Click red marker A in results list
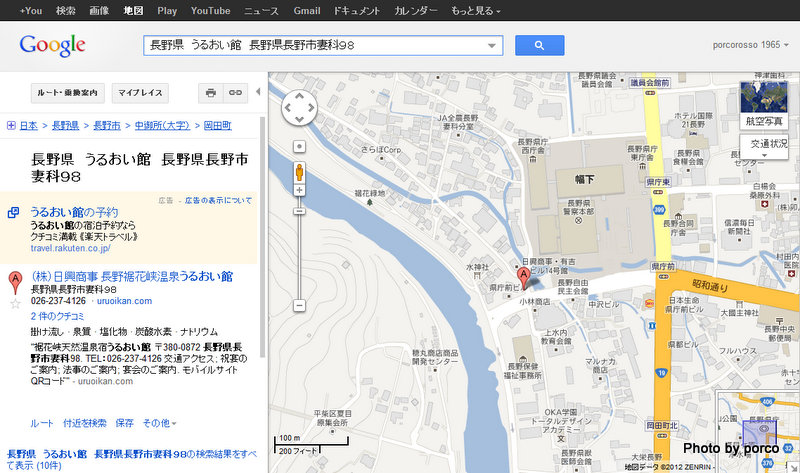The height and width of the screenshot is (473, 800). [15, 283]
